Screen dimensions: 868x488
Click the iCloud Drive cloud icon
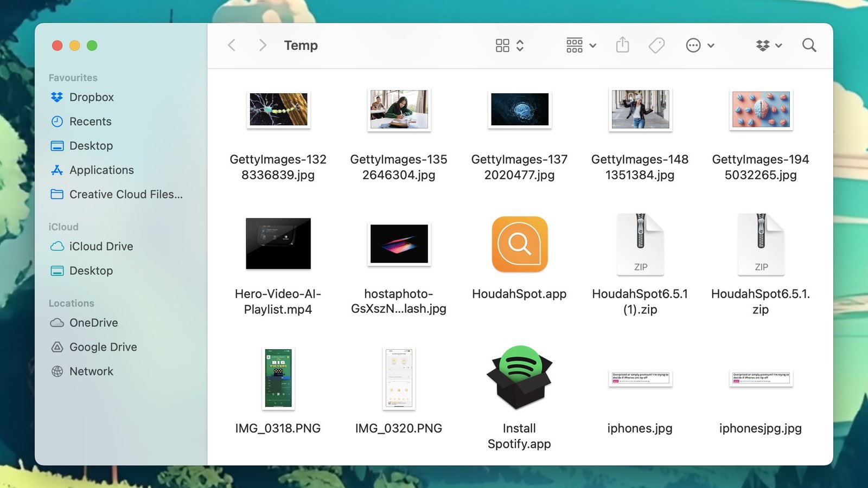click(57, 246)
